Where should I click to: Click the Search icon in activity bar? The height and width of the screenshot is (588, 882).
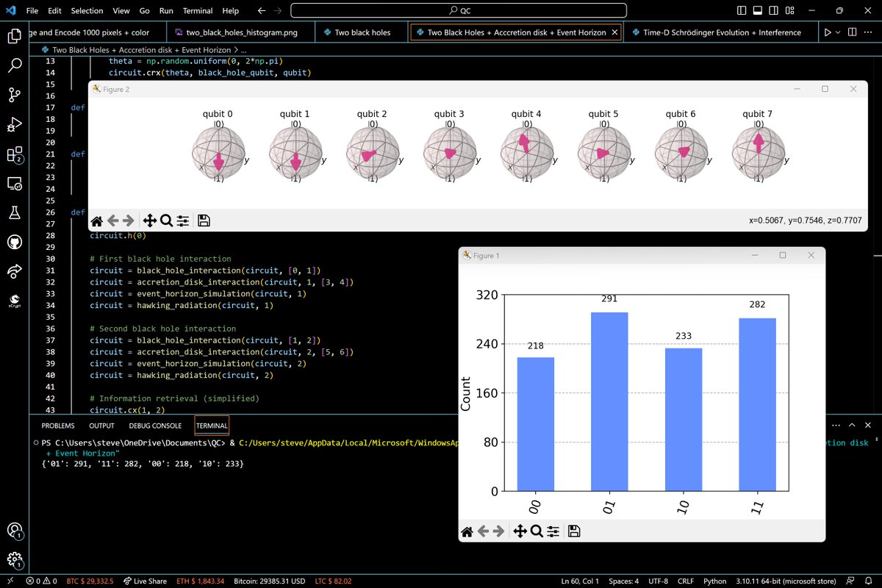tap(15, 65)
